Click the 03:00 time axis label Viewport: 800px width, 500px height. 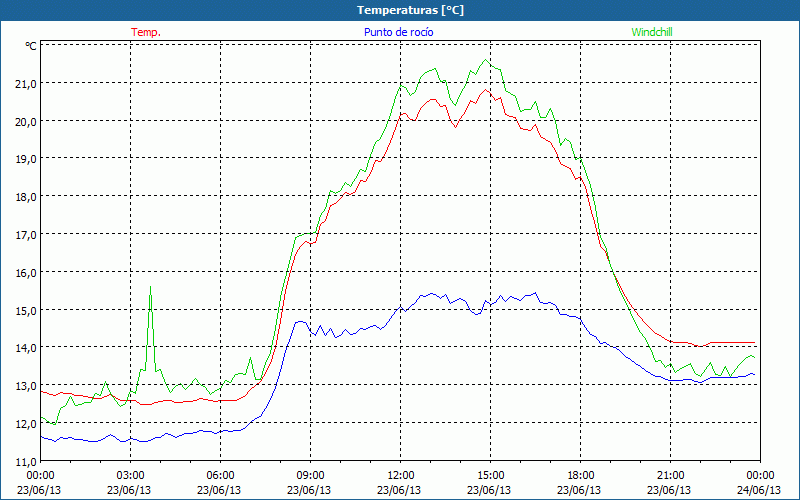[131, 476]
